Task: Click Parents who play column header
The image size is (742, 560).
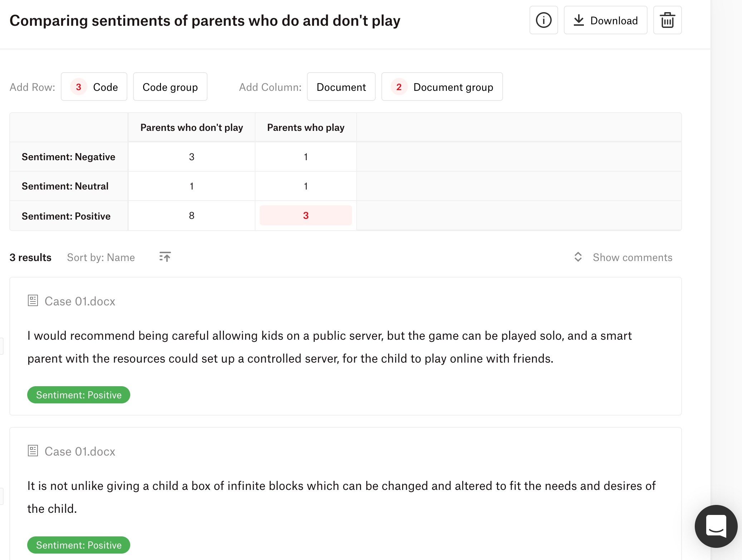Action: click(x=306, y=128)
